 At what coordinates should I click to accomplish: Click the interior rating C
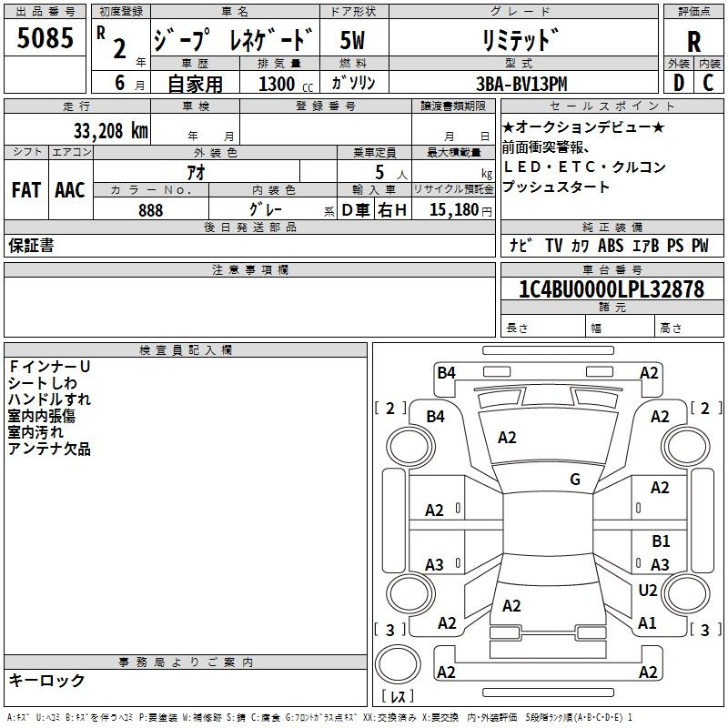pos(708,83)
